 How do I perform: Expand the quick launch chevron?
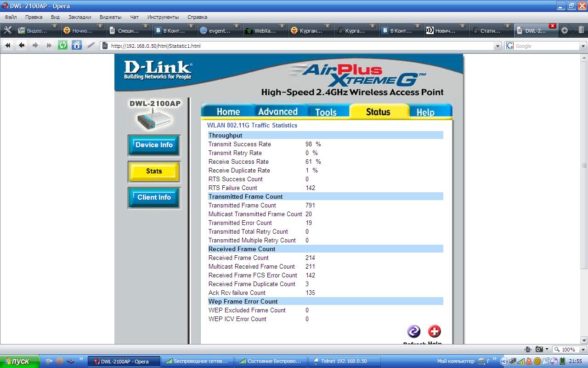tap(81, 359)
